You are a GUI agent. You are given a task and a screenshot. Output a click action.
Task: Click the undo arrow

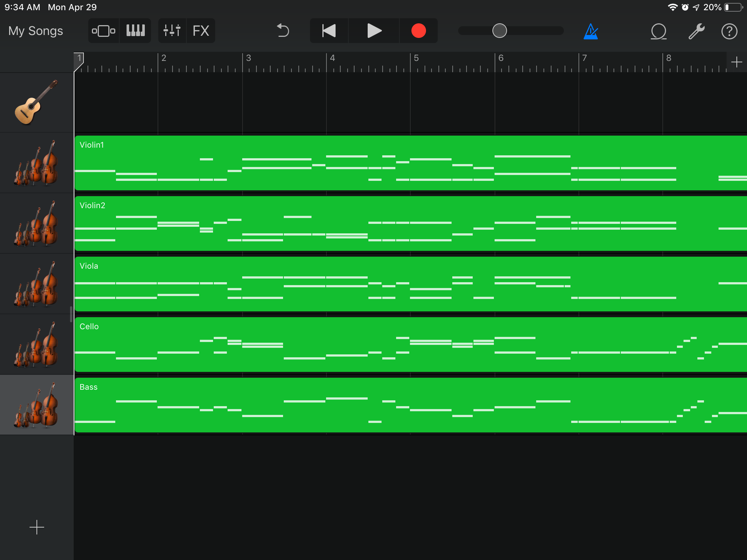point(283,31)
